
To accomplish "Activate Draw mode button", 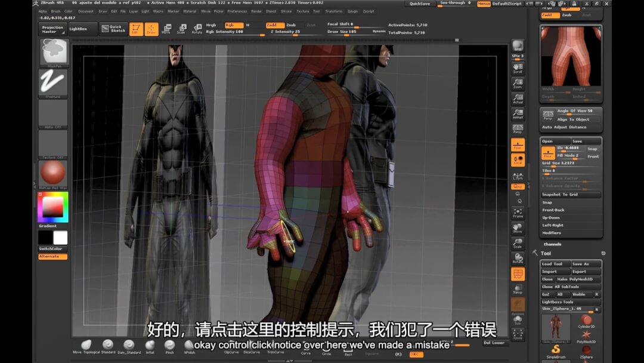I will point(151,29).
